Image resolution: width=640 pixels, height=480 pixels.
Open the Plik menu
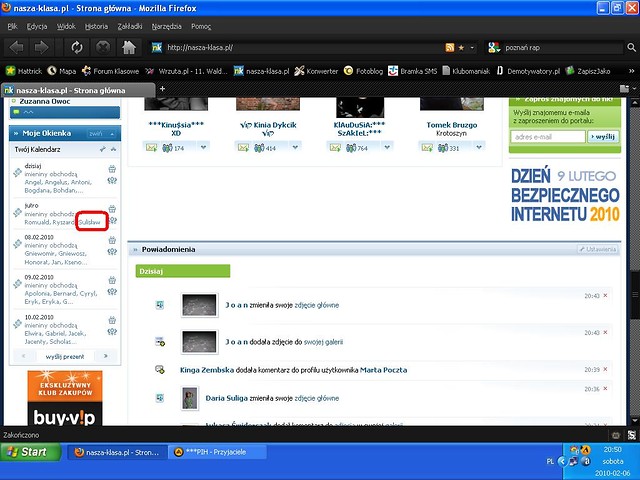click(12, 27)
